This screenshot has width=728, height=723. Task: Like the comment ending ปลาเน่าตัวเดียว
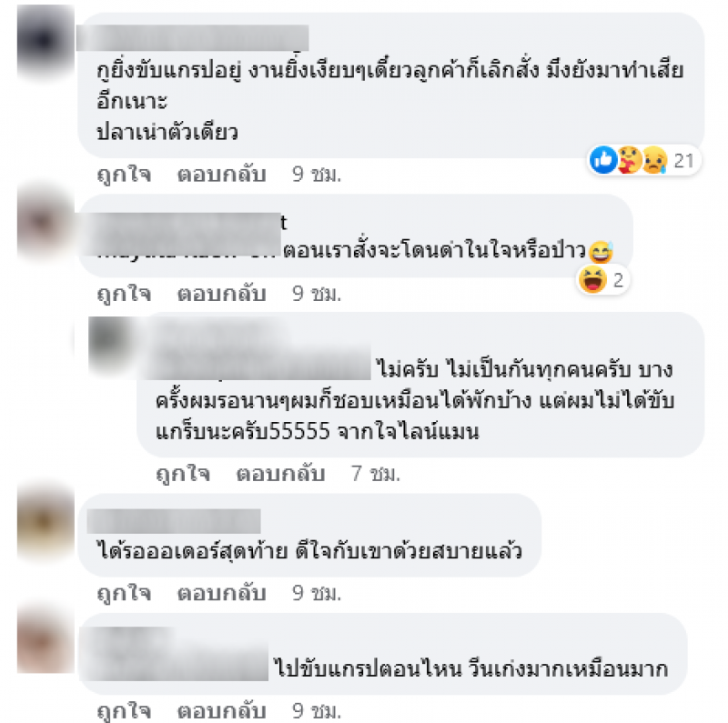point(124,175)
